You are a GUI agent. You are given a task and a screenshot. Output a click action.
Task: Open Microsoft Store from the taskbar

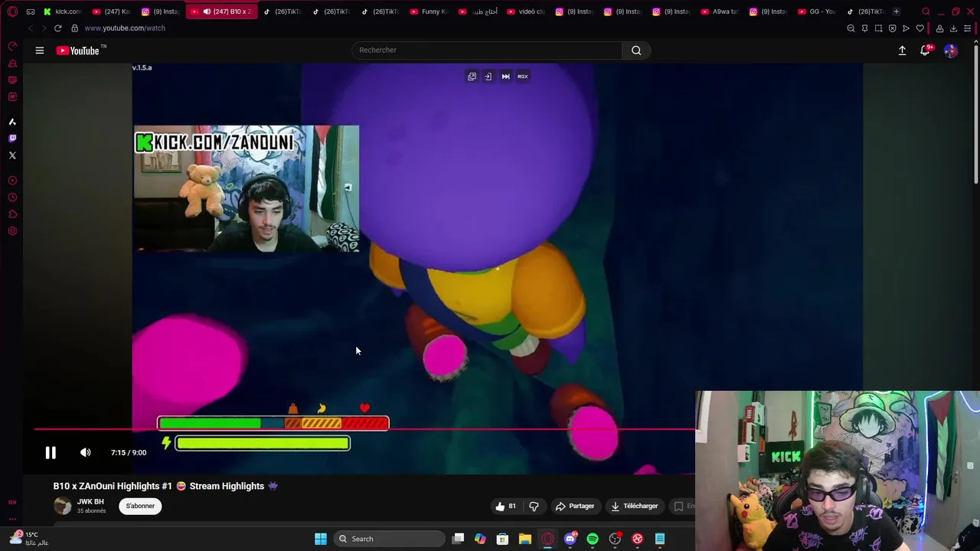point(502,539)
